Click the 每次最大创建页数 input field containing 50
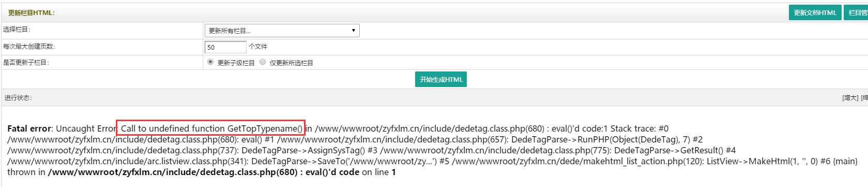Image resolution: width=868 pixels, height=187 pixels. click(225, 47)
